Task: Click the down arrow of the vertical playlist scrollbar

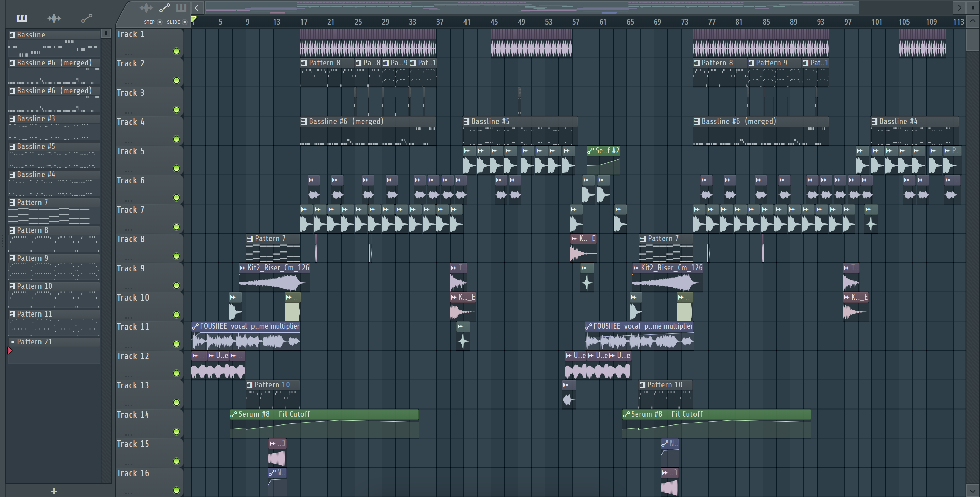Action: [973, 490]
